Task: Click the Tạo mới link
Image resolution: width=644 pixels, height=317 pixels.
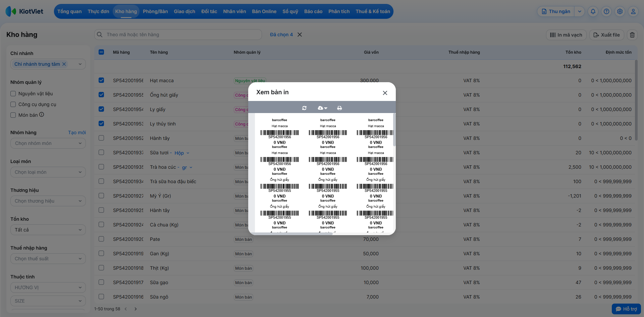Action: (x=77, y=133)
